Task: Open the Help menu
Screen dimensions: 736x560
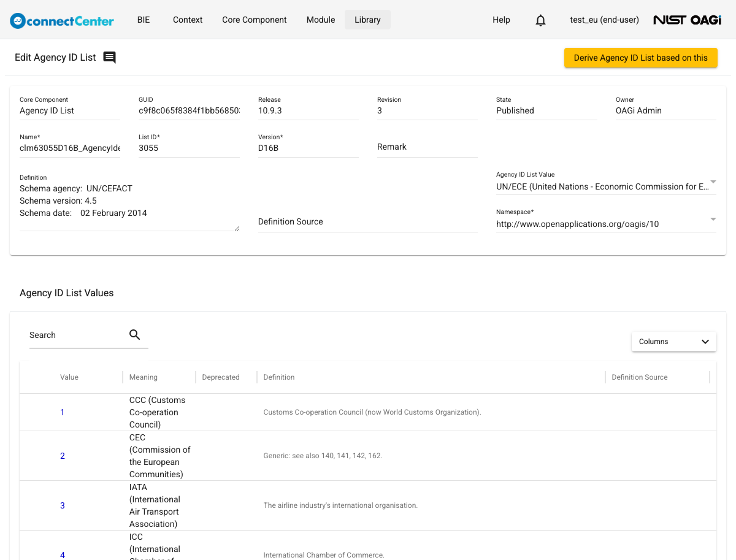Action: click(501, 20)
